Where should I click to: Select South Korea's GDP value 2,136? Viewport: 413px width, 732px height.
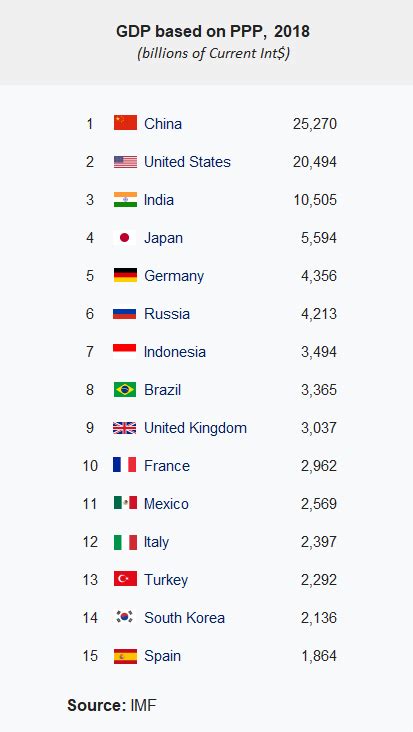(x=319, y=618)
